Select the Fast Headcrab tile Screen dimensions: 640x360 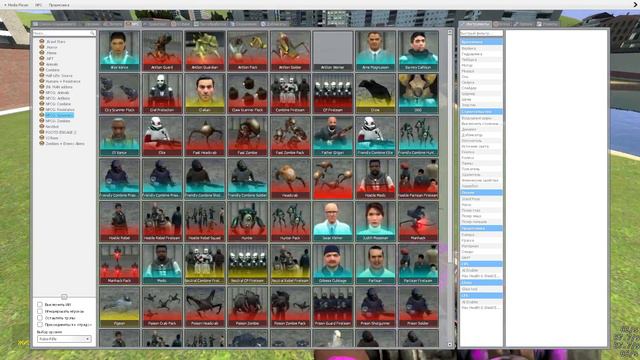204,136
